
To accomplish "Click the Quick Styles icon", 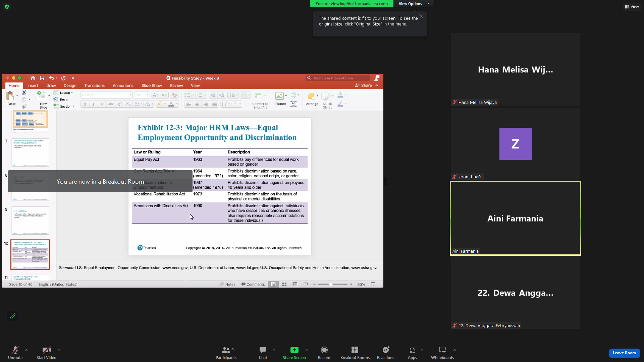I will 326,97.
